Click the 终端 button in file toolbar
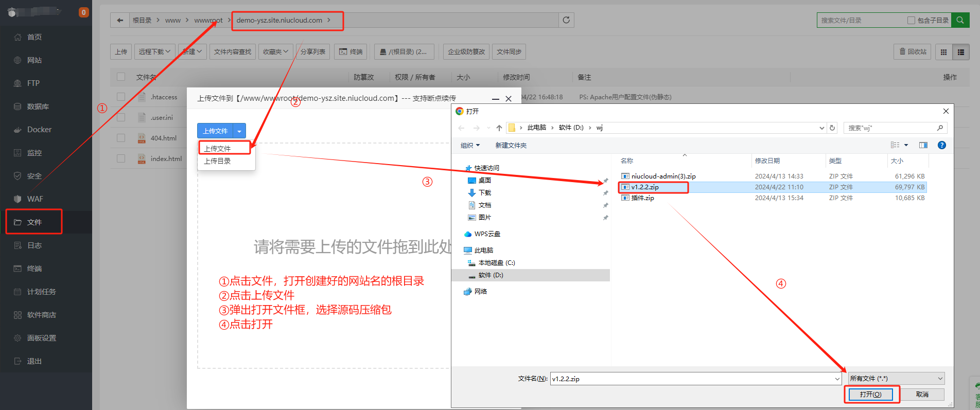 point(351,51)
